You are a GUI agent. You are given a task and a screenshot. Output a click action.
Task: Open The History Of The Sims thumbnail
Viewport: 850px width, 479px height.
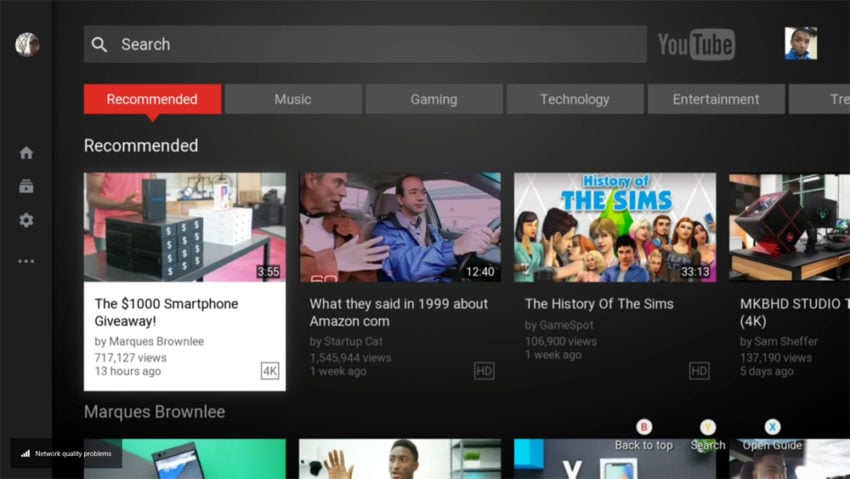[x=615, y=227]
